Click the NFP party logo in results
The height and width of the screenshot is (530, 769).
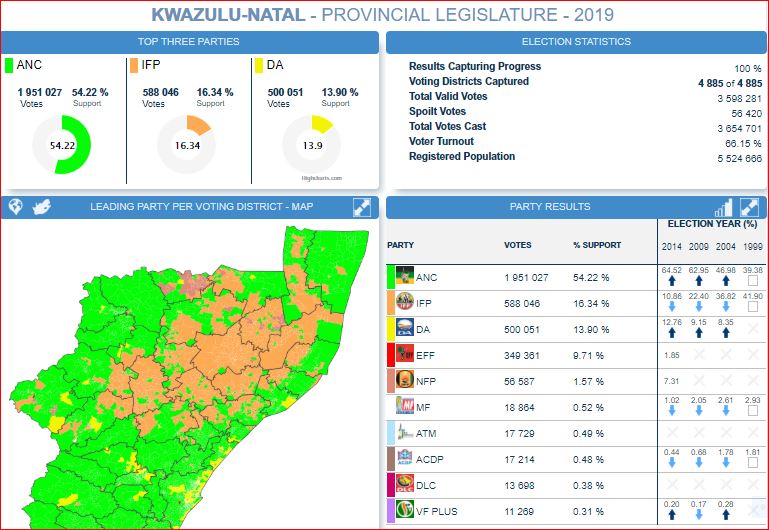tap(406, 381)
